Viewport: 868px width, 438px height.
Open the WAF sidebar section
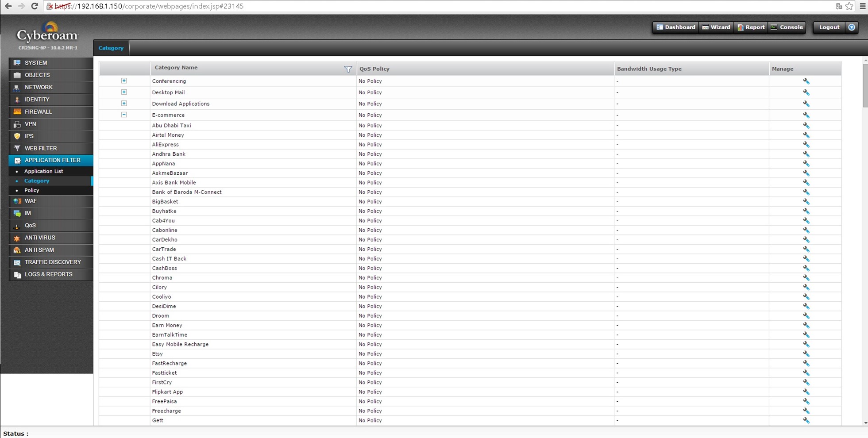tap(51, 201)
